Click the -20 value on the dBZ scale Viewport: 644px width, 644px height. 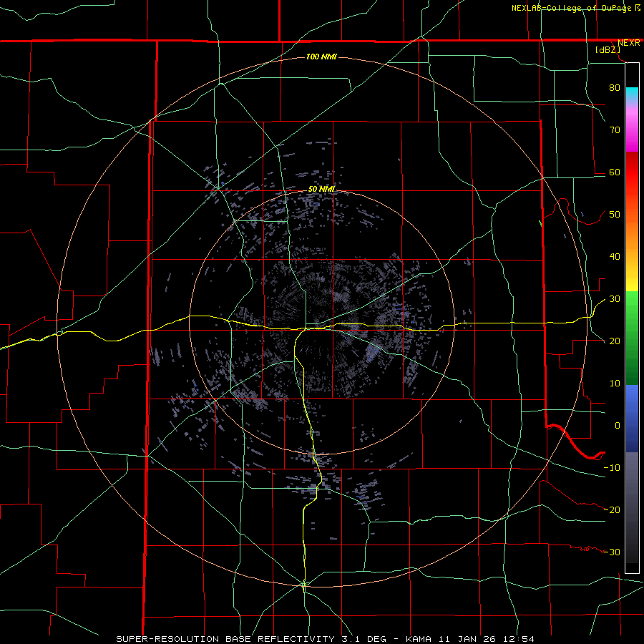(x=612, y=509)
